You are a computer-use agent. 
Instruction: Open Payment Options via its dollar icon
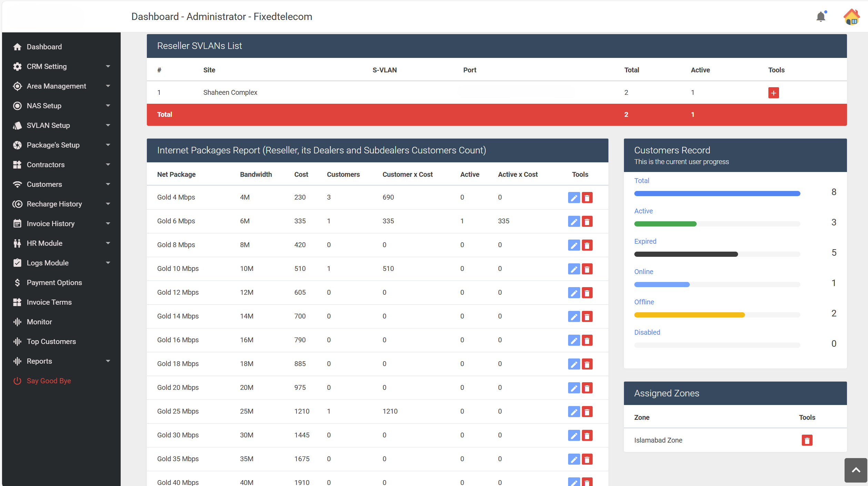coord(18,282)
